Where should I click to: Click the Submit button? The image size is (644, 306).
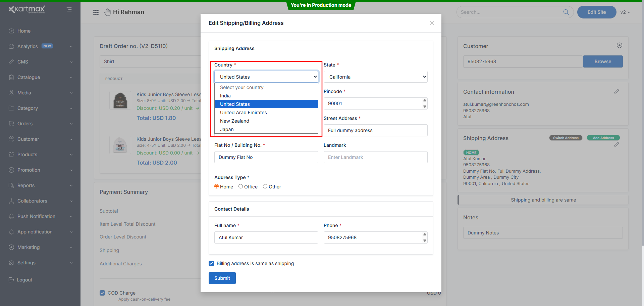(222, 278)
